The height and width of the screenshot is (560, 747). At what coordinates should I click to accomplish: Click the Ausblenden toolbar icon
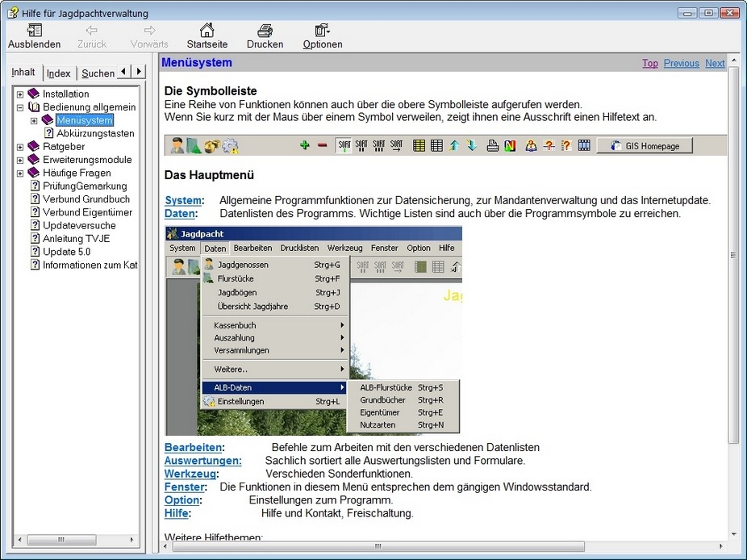pyautogui.click(x=35, y=31)
